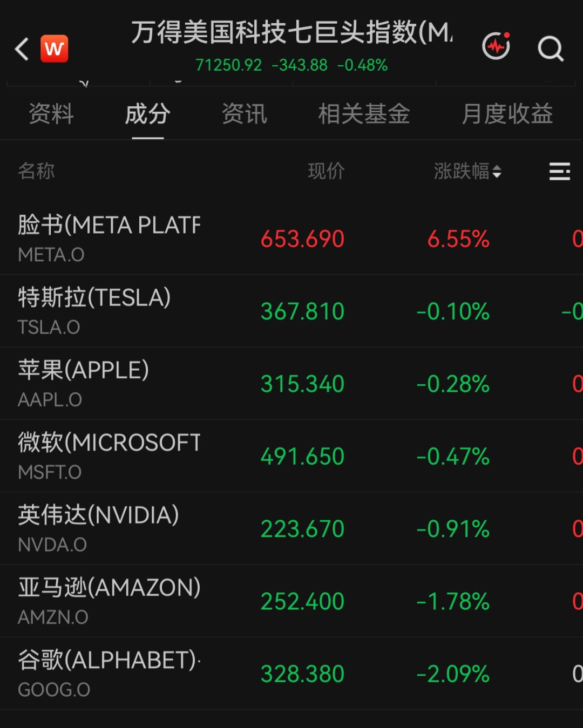Viewport: 583px width, 728px height.
Task: Open the column list settings icon
Action: 560,172
